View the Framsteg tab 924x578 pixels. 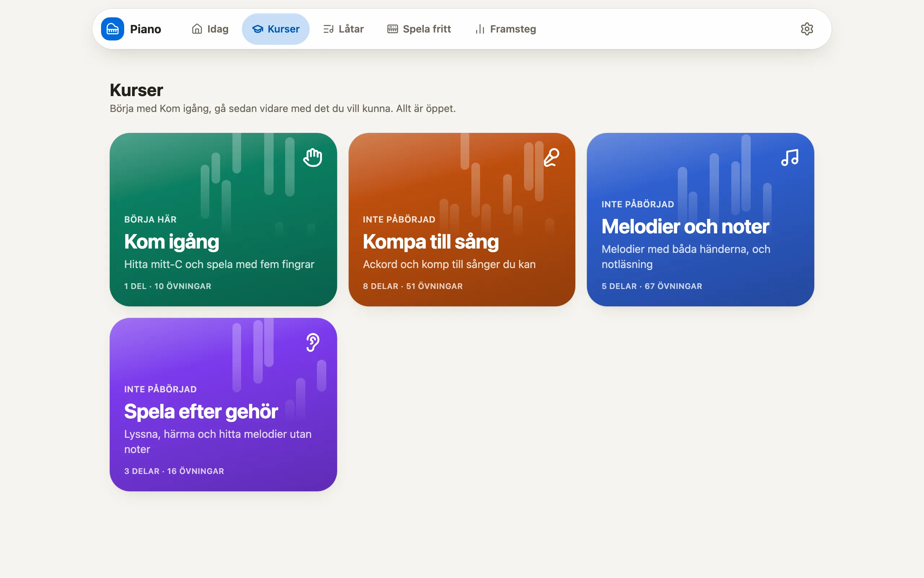506,29
